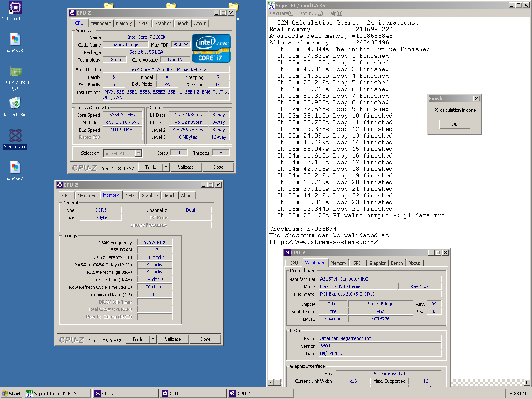The image size is (532, 399).
Task: Select About tab in CPU-Z Mainboard window
Action: pyautogui.click(x=414, y=263)
